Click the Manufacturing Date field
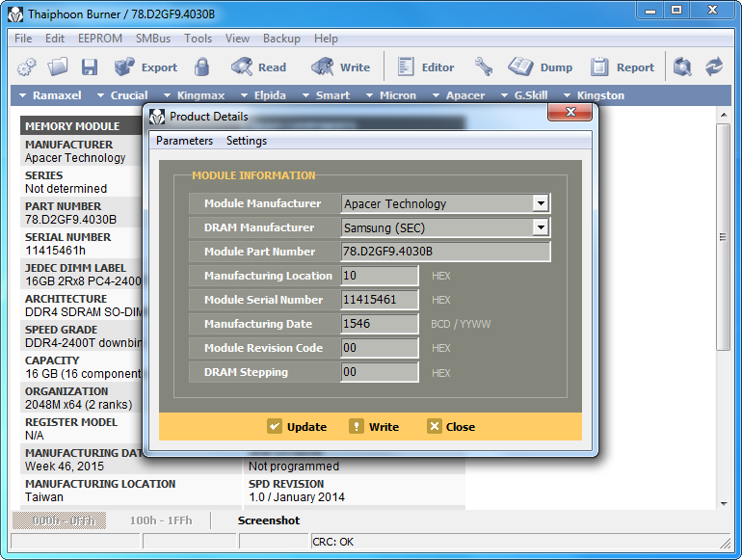The height and width of the screenshot is (560, 742). pos(380,324)
